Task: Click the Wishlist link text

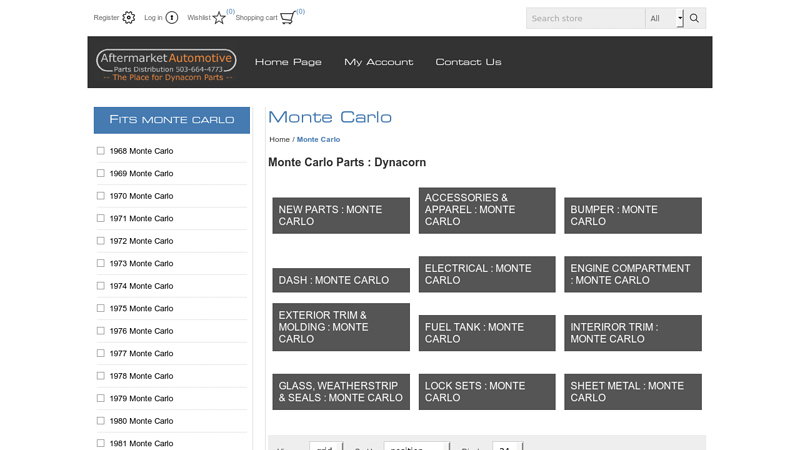Action: [199, 18]
